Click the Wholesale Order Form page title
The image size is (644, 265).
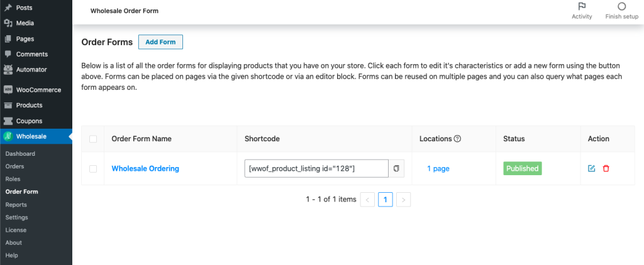125,11
